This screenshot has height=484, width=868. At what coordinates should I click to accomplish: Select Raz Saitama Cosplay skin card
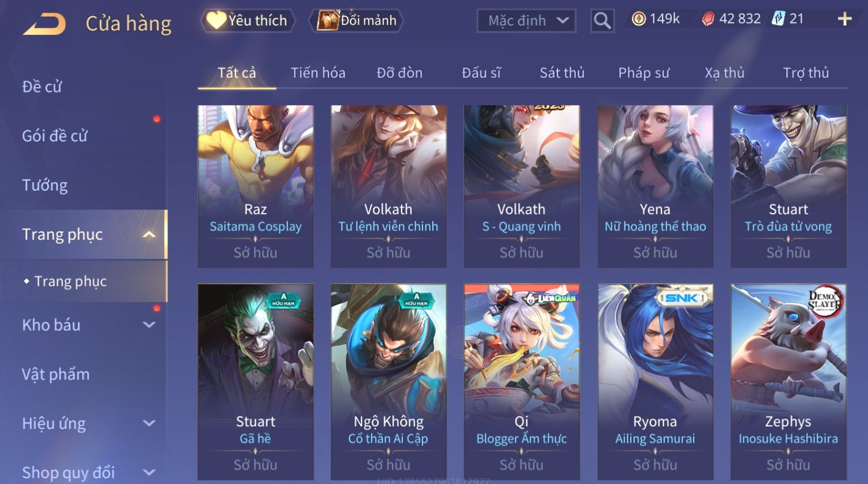click(256, 186)
